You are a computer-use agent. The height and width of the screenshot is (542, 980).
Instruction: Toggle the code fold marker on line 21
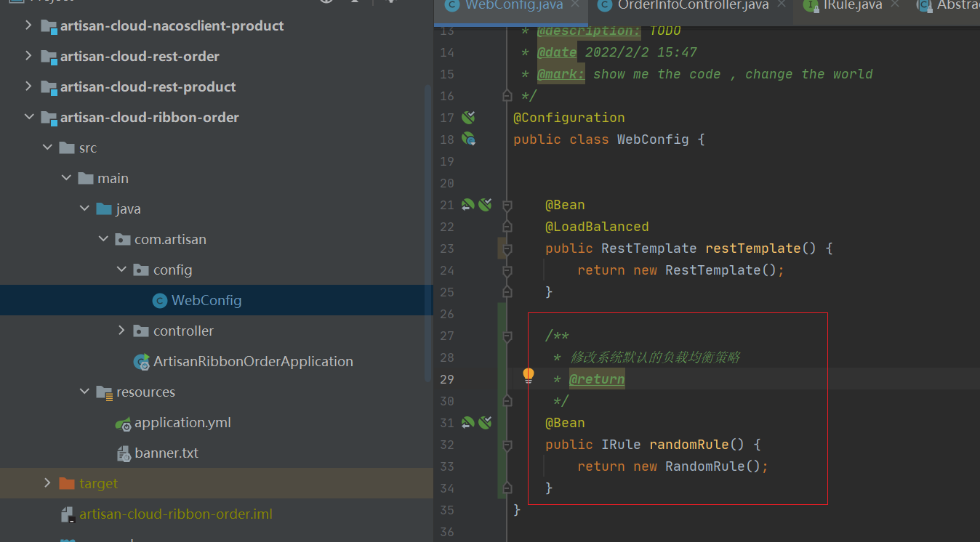507,205
